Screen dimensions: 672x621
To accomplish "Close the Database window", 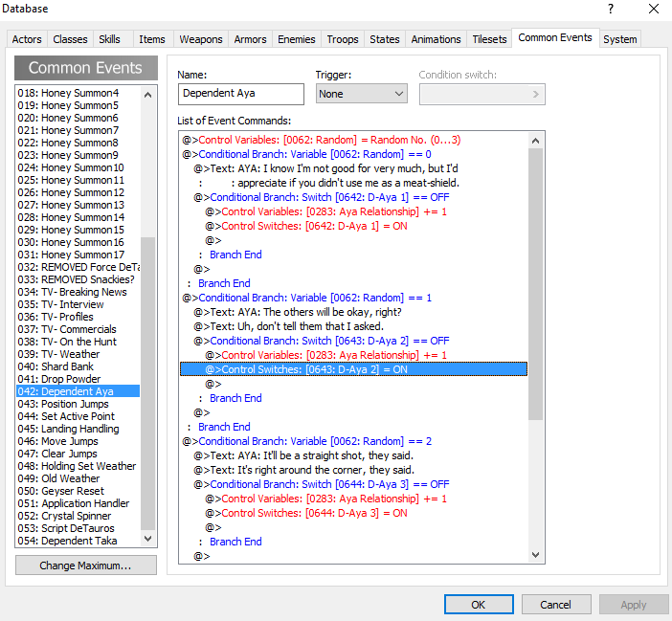I will click(x=654, y=9).
